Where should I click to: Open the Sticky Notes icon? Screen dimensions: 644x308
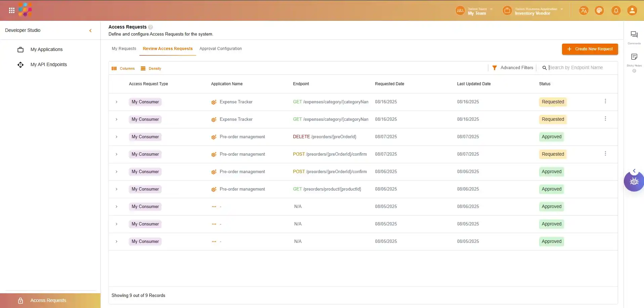(634, 57)
